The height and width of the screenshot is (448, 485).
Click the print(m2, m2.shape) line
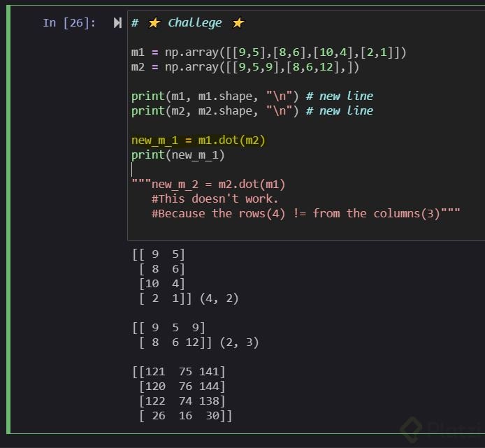252,111
